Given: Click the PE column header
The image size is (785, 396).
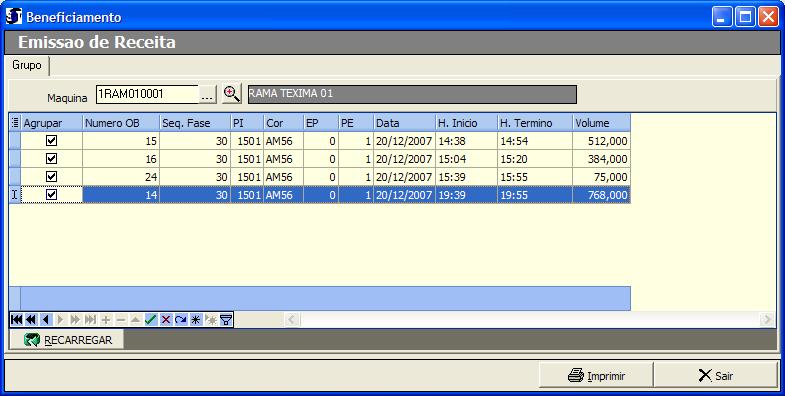Looking at the screenshot, I should tap(355, 123).
